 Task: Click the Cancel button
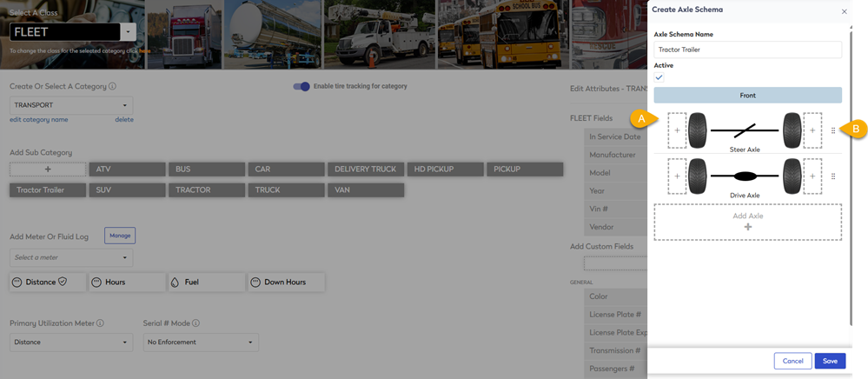792,361
